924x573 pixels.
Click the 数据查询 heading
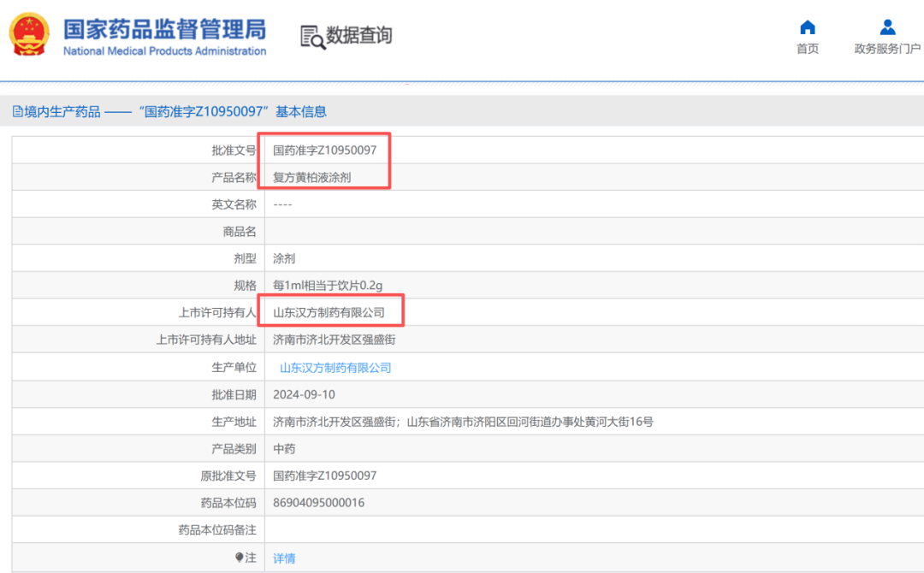[x=359, y=35]
